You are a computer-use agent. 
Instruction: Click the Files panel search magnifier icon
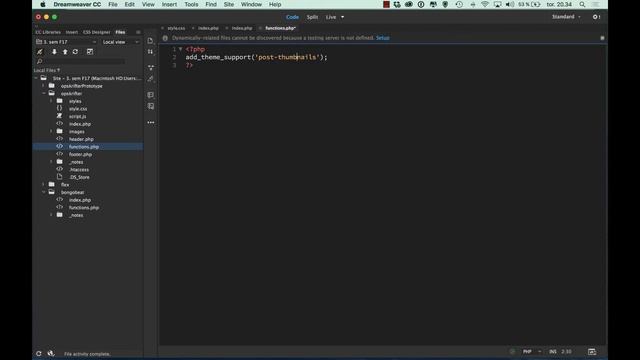coord(40,62)
